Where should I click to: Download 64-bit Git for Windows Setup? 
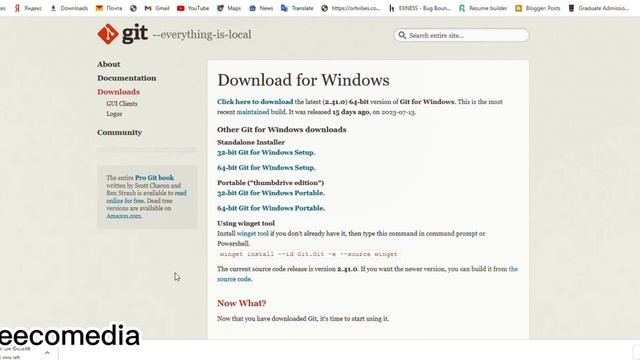[266, 167]
